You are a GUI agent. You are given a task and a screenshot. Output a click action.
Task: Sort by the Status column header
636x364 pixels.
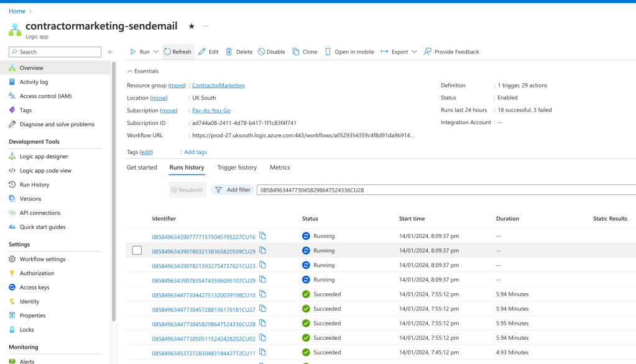click(310, 219)
